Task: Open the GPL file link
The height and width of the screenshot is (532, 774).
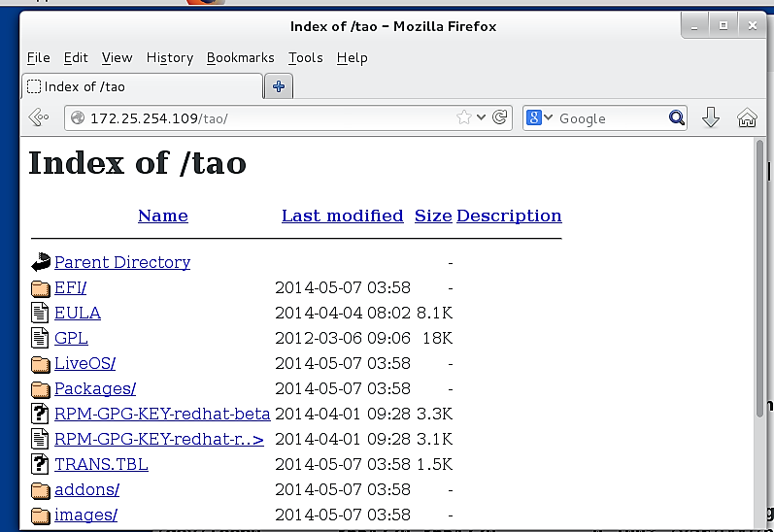Action: coord(71,338)
